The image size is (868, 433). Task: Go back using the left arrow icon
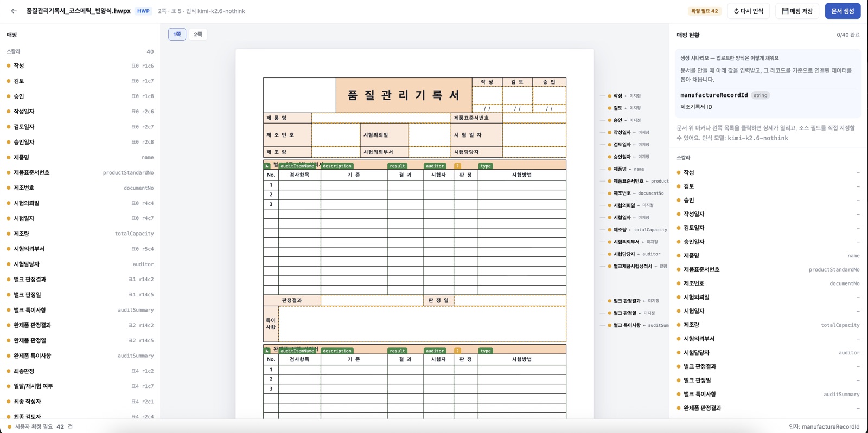[14, 11]
